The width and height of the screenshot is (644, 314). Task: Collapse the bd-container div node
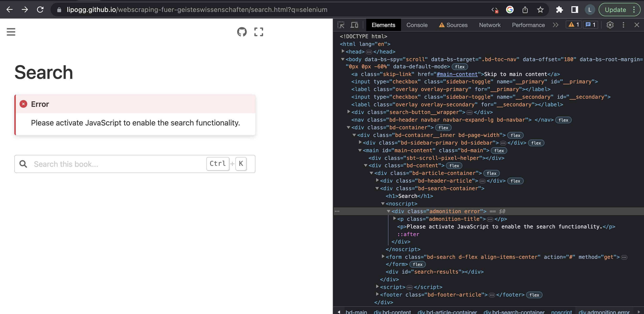348,127
